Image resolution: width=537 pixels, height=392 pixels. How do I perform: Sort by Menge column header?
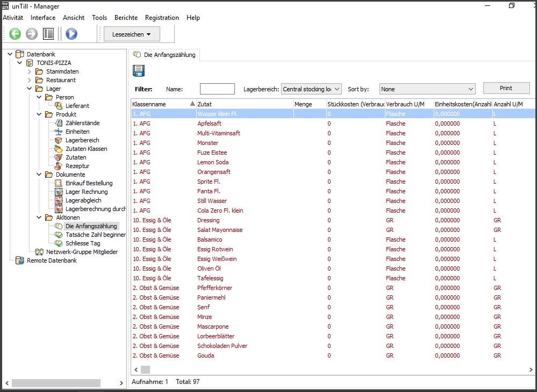[x=310, y=104]
